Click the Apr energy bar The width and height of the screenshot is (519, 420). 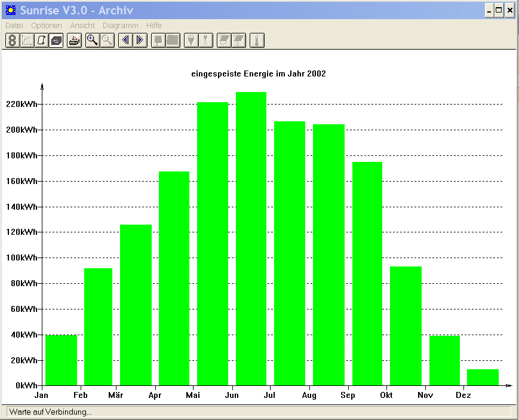pos(174,278)
